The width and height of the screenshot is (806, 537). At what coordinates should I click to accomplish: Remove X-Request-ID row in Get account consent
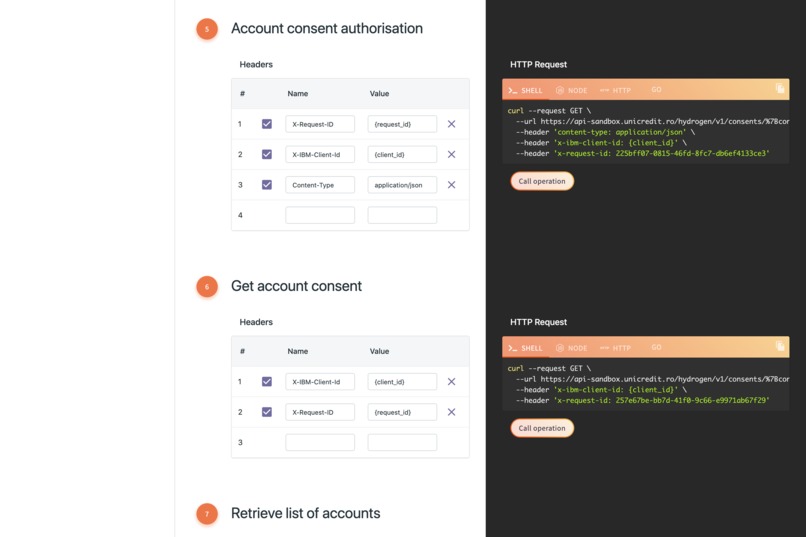coord(451,412)
